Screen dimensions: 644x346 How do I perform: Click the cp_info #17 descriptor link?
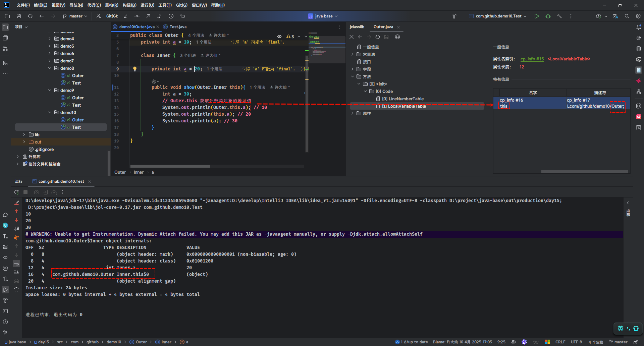point(578,100)
